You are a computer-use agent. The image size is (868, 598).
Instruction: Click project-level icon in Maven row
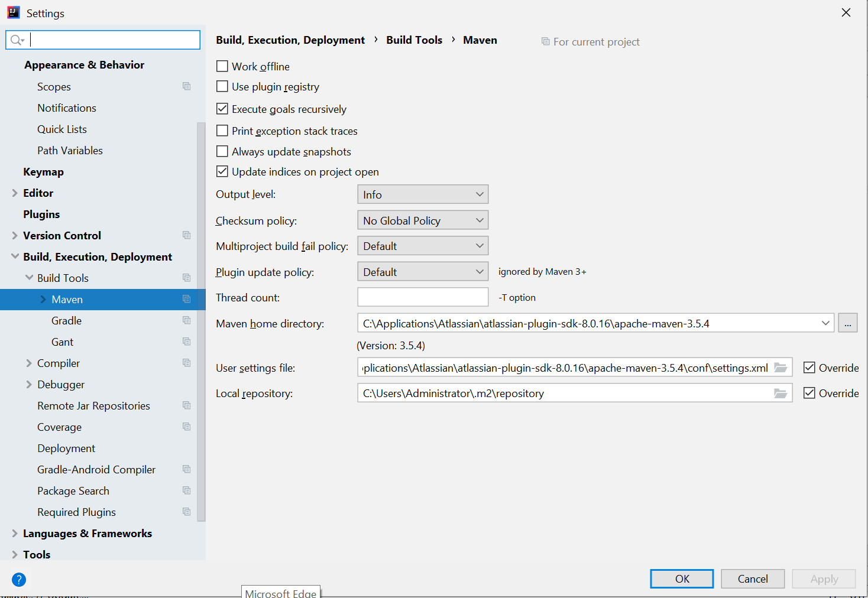(187, 299)
